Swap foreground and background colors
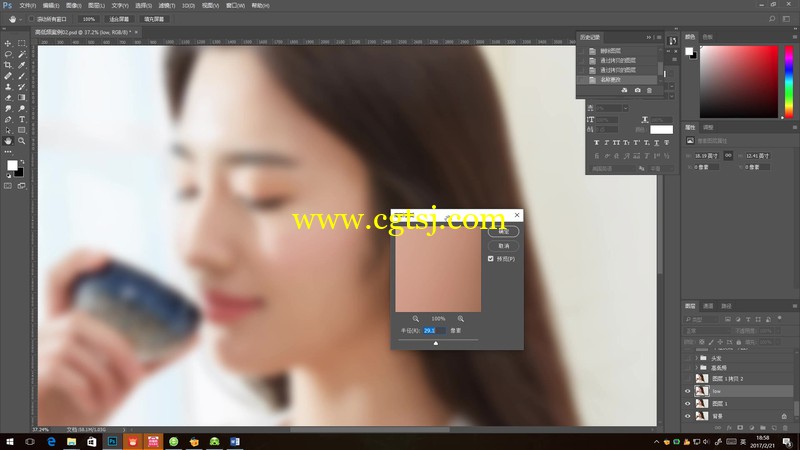The height and width of the screenshot is (450, 800). (21, 162)
